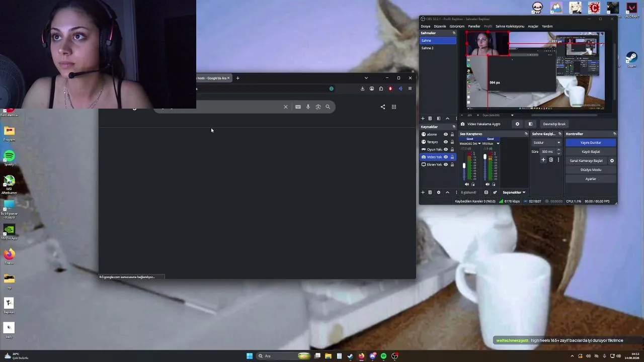Viewport: 644px width, 362px height.
Task: Toggle visibility of abone source
Action: pyautogui.click(x=445, y=134)
